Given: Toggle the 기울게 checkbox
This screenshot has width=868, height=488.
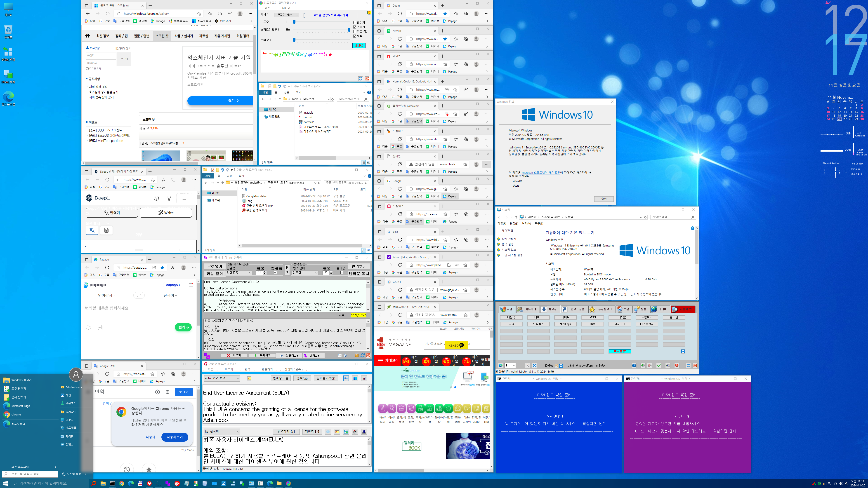Looking at the screenshot, I should tap(355, 27).
